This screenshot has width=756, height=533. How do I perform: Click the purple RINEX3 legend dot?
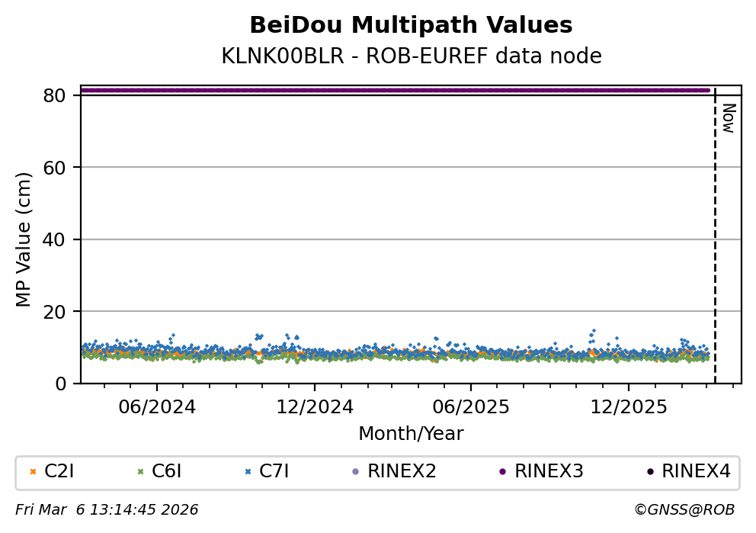click(x=502, y=472)
